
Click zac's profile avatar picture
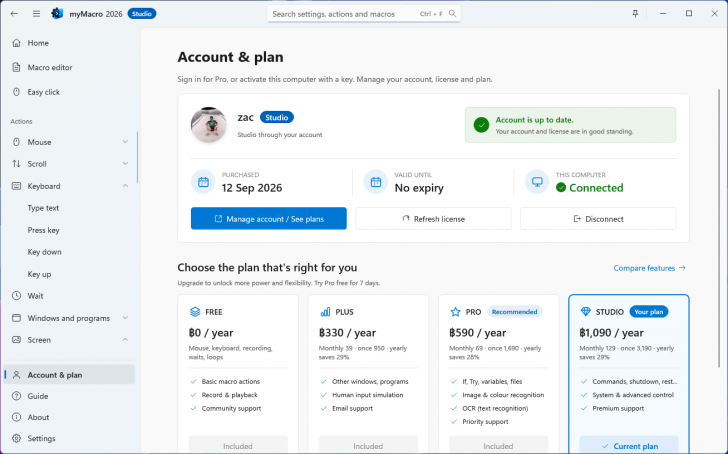pyautogui.click(x=208, y=124)
